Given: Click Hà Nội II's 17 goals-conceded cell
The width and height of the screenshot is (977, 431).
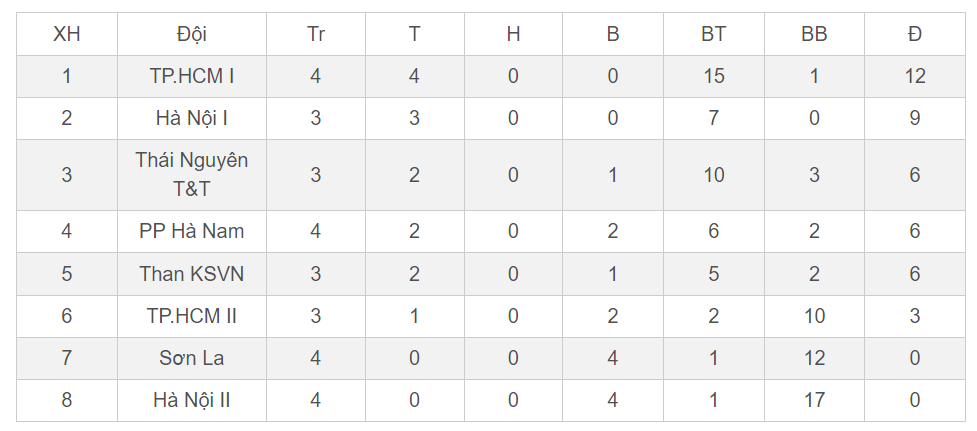Looking at the screenshot, I should click(814, 400).
